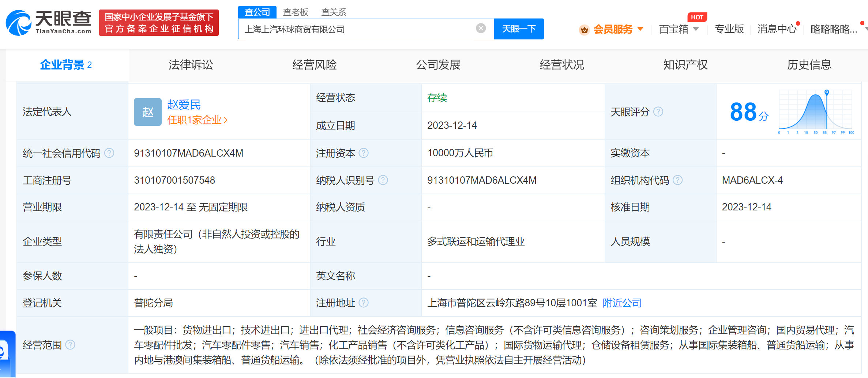Expand the 会员服务 dropdown

coord(640,29)
